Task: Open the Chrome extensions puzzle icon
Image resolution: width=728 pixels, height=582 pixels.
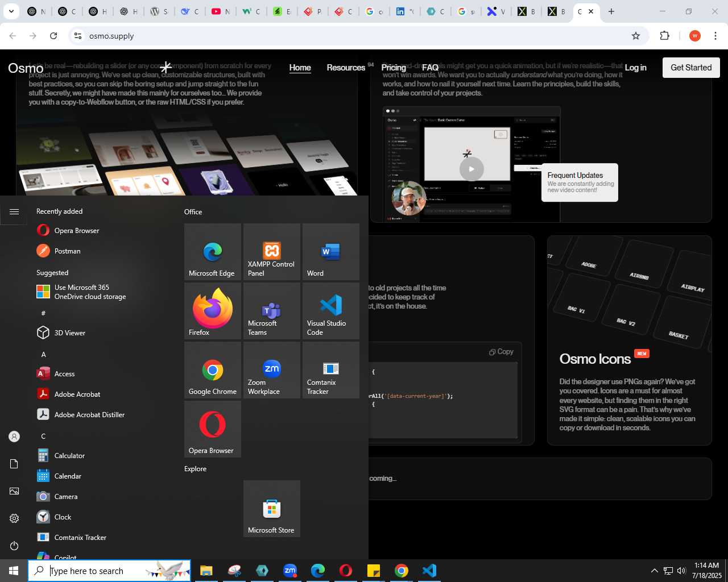Action: click(664, 36)
